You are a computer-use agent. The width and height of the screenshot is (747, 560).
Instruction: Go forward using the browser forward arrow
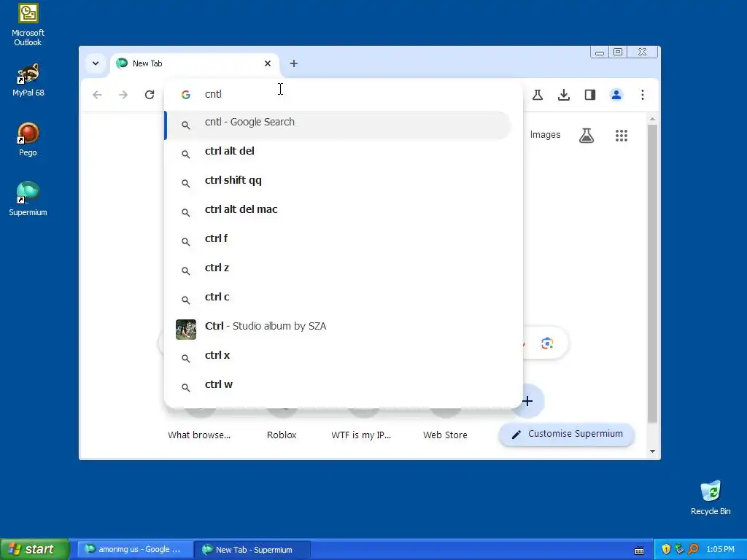click(123, 95)
